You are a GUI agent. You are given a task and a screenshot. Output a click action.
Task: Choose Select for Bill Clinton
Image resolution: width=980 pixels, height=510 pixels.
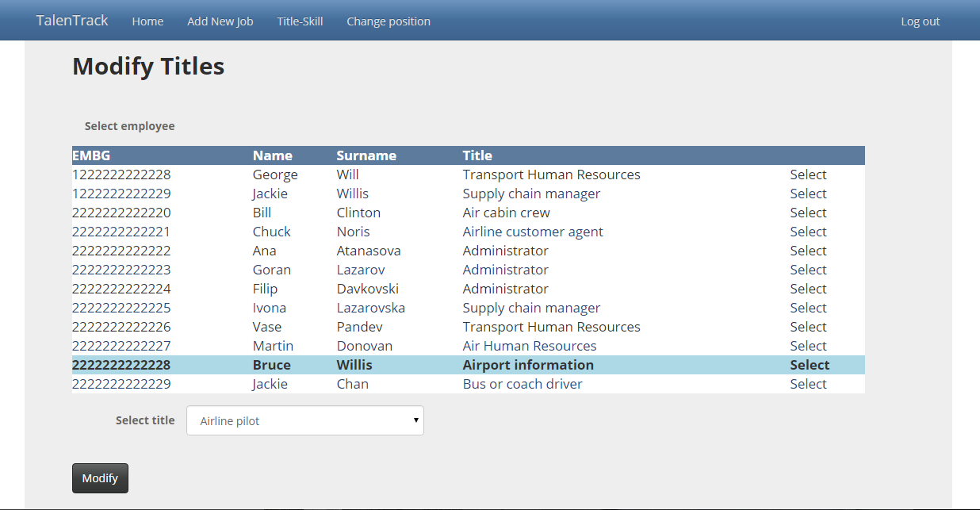coord(808,213)
